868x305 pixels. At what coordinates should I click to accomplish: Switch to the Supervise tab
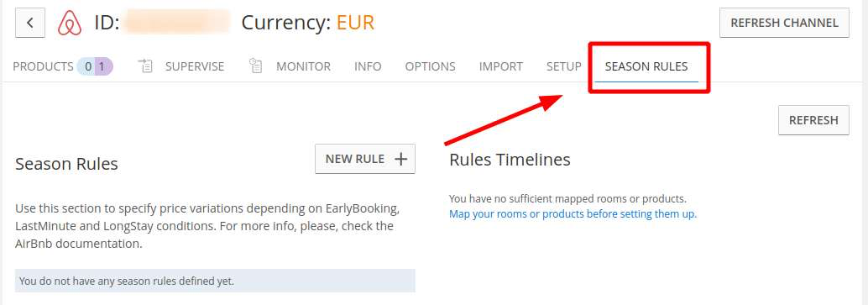pos(194,66)
